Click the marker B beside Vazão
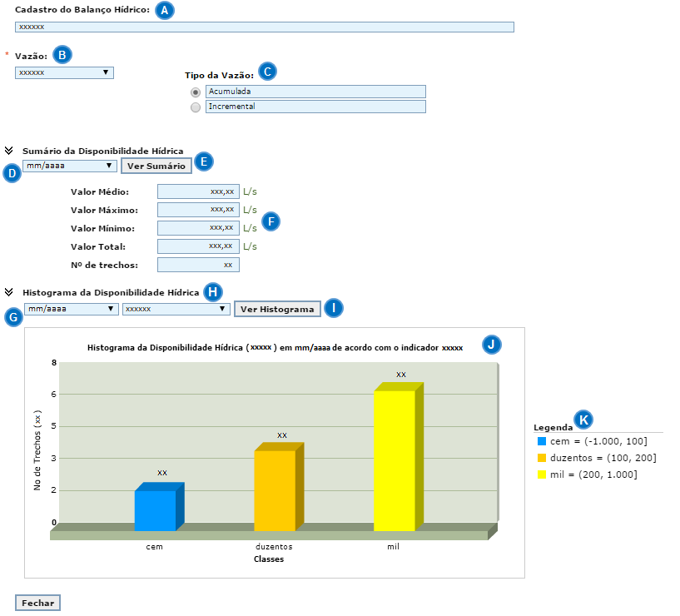 point(62,55)
